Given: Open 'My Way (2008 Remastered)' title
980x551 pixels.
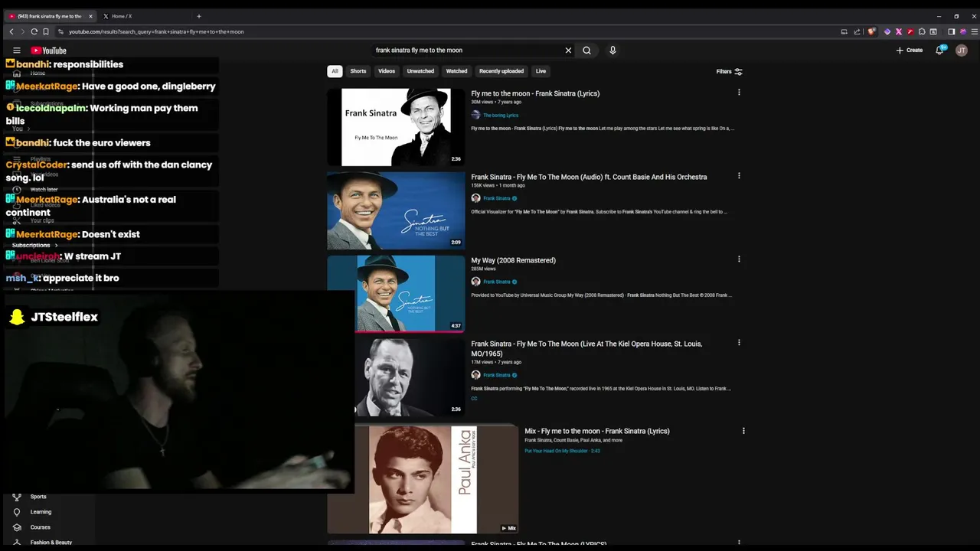Looking at the screenshot, I should coord(513,260).
